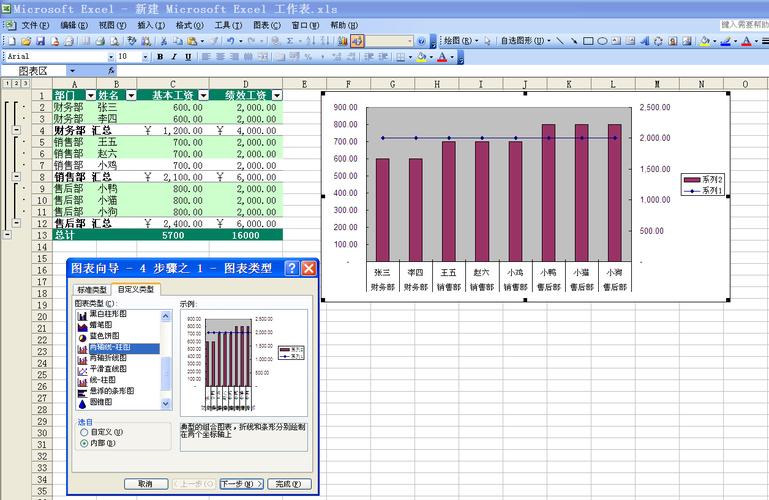Open a file with the Open folder icon
Screen dimensions: 769x500
click(26, 41)
